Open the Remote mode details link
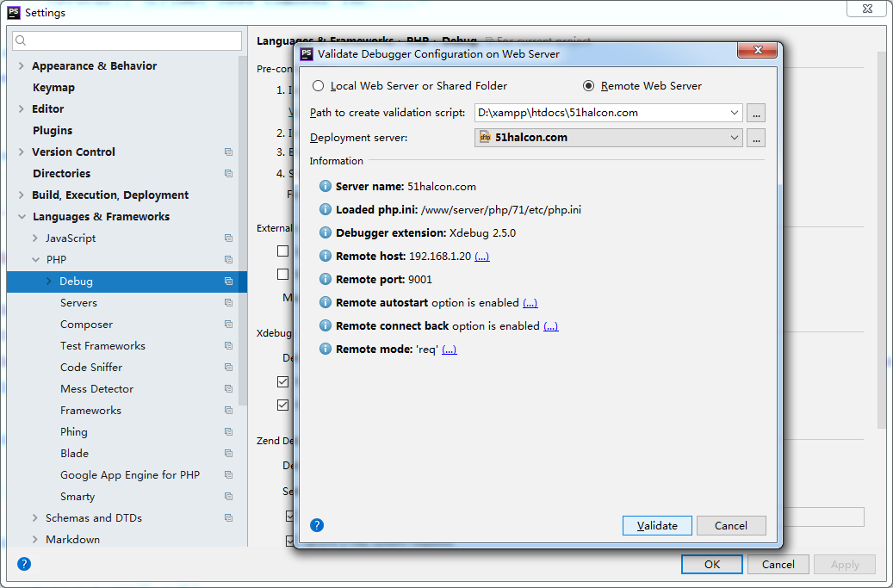The width and height of the screenshot is (893, 588). coord(450,350)
